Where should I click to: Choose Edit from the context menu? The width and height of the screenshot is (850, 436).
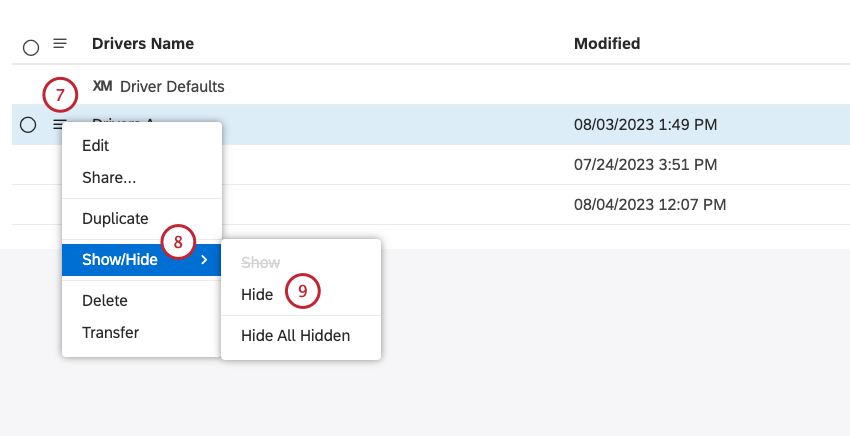pos(96,145)
